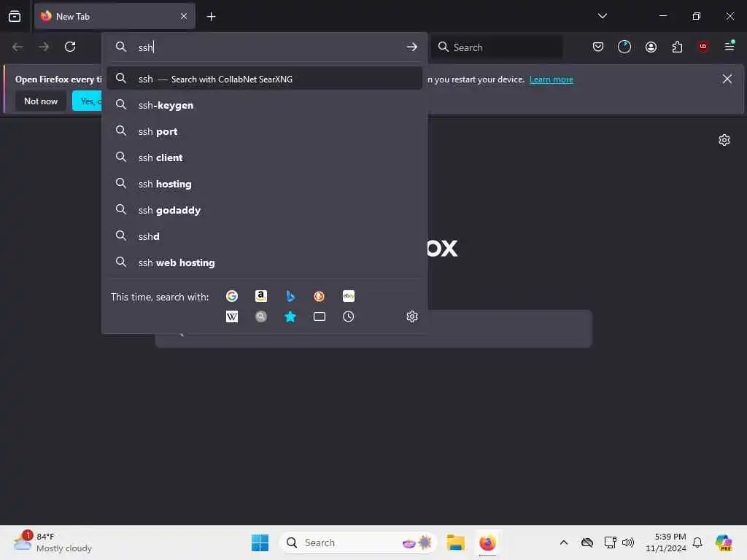Open search settings gear in dropdown
This screenshot has width=747, height=560.
point(412,316)
